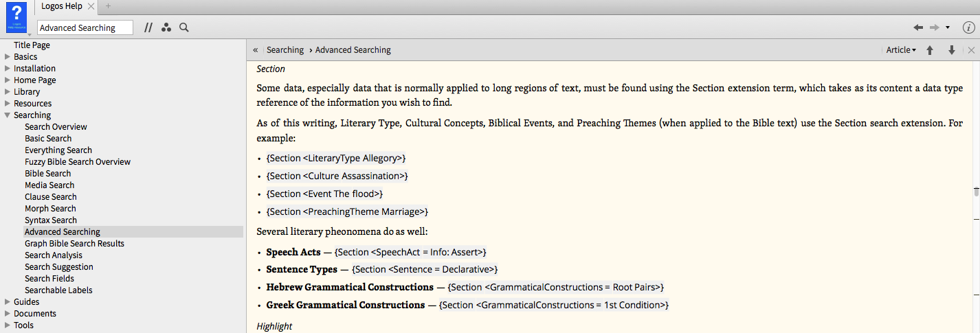Click the Searching breadcrumb link

pos(285,50)
